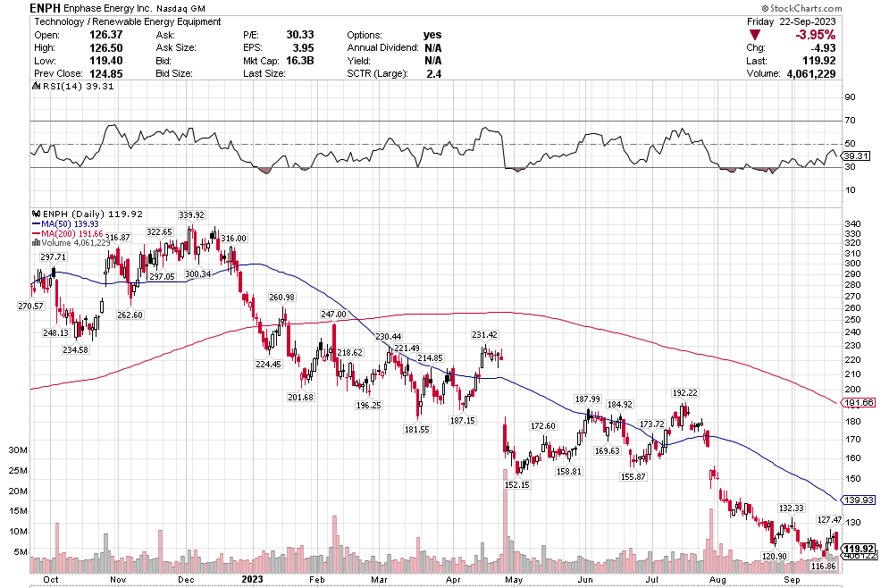889x588 pixels.
Task: Click the 116.86 low price label
Action: (x=822, y=567)
